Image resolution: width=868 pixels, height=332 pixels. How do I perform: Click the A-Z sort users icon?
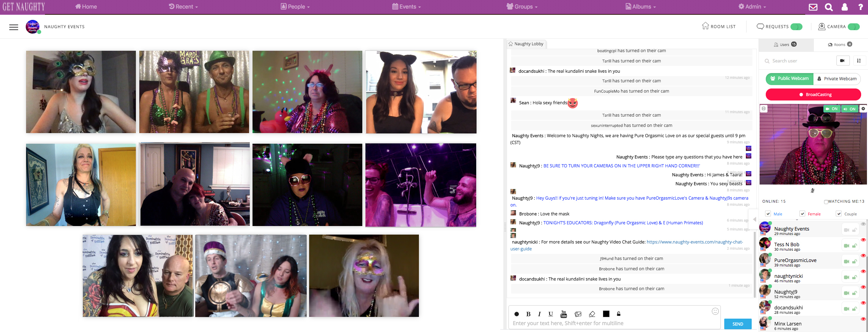click(x=859, y=61)
